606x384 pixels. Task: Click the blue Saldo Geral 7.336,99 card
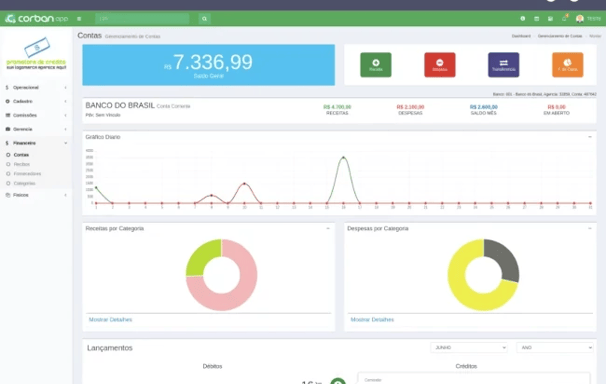coord(209,65)
